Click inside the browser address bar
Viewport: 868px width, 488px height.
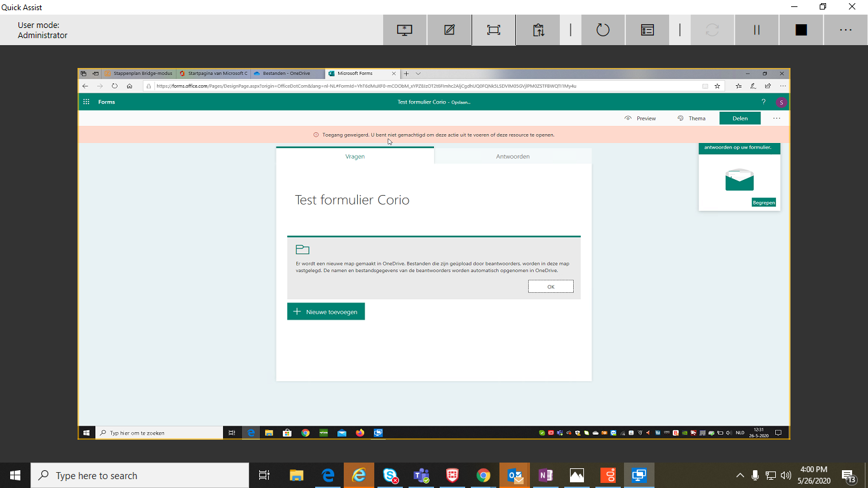[x=381, y=85]
